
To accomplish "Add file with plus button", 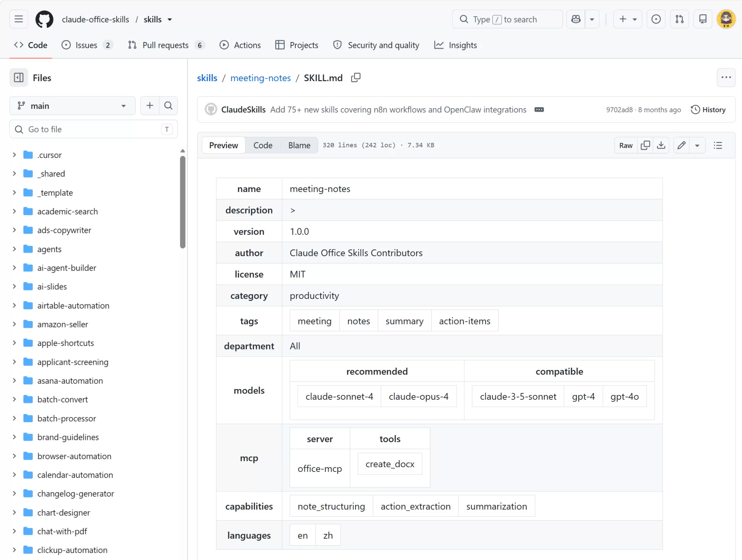I will (x=150, y=105).
